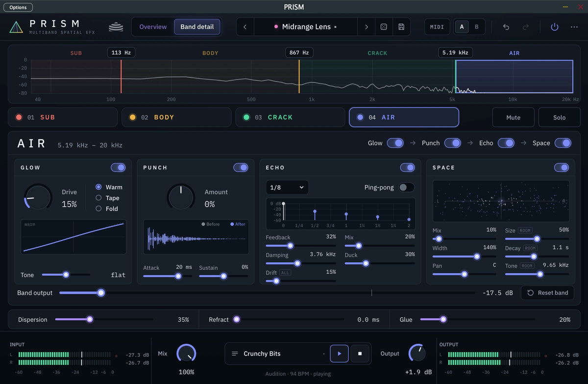Disable the ECHO module panel switch

408,168
